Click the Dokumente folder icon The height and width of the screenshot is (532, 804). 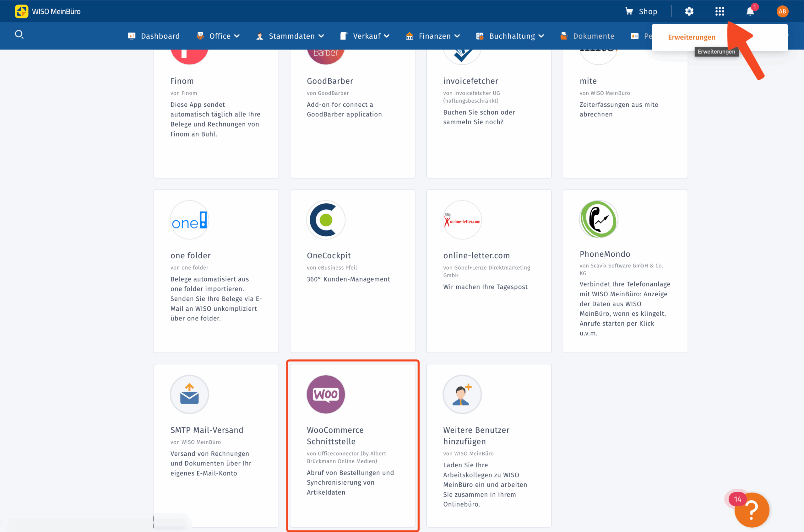tap(564, 36)
